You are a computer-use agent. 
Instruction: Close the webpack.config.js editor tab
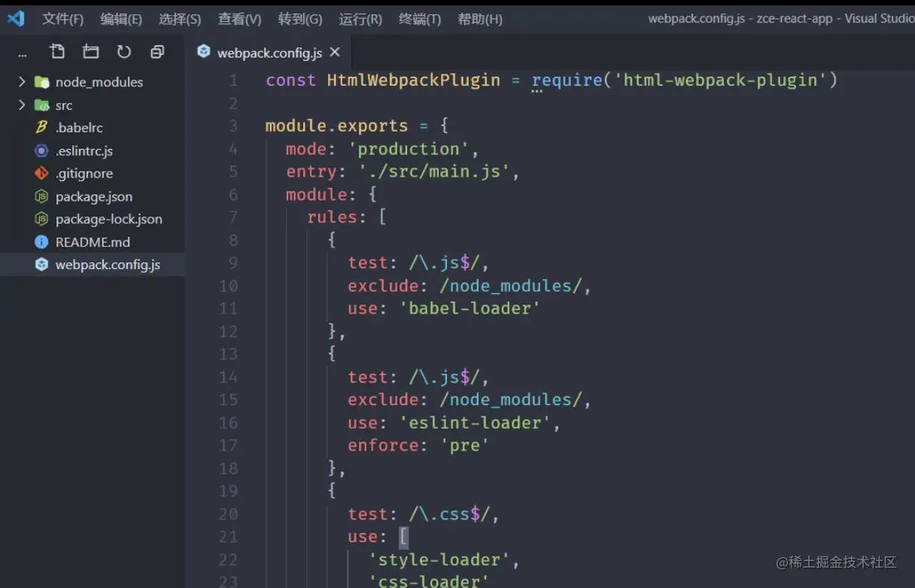335,52
